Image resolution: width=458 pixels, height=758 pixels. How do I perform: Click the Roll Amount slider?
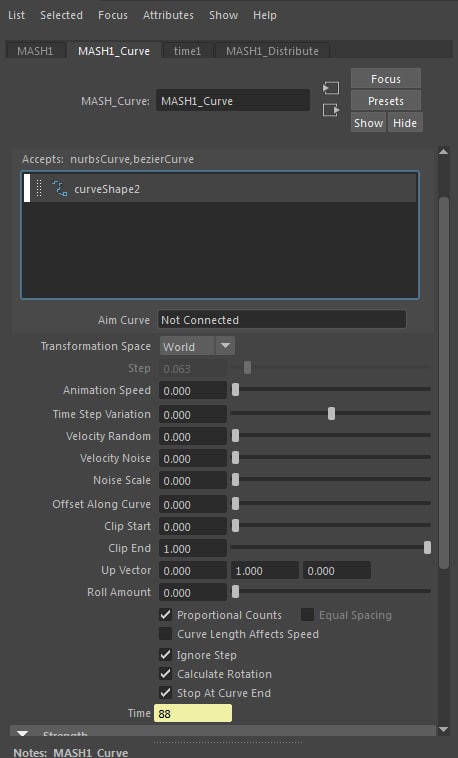[330, 591]
